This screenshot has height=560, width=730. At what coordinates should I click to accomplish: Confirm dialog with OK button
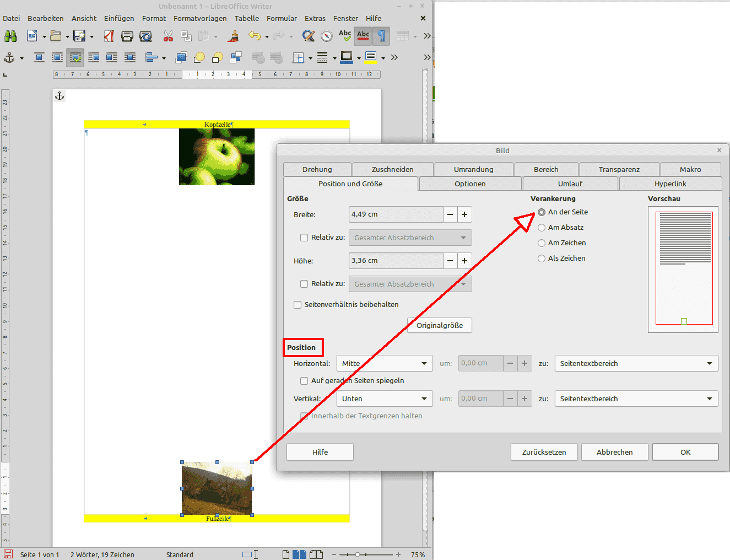pos(685,452)
